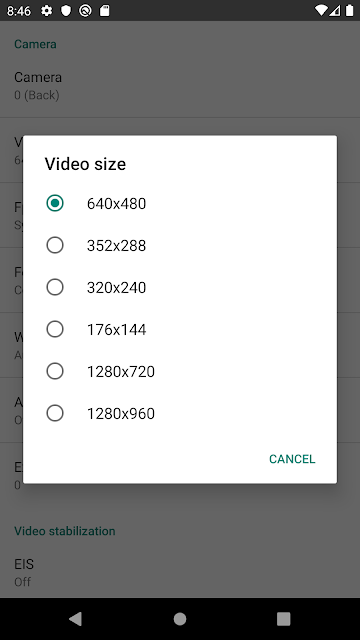The image size is (360, 640).
Task: Tap the 640x480 text label
Action: coord(116,203)
